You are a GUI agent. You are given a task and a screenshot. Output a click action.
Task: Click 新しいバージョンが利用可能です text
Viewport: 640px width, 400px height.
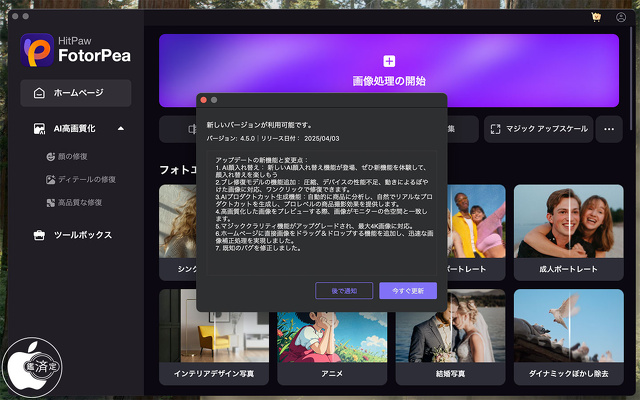click(x=259, y=125)
